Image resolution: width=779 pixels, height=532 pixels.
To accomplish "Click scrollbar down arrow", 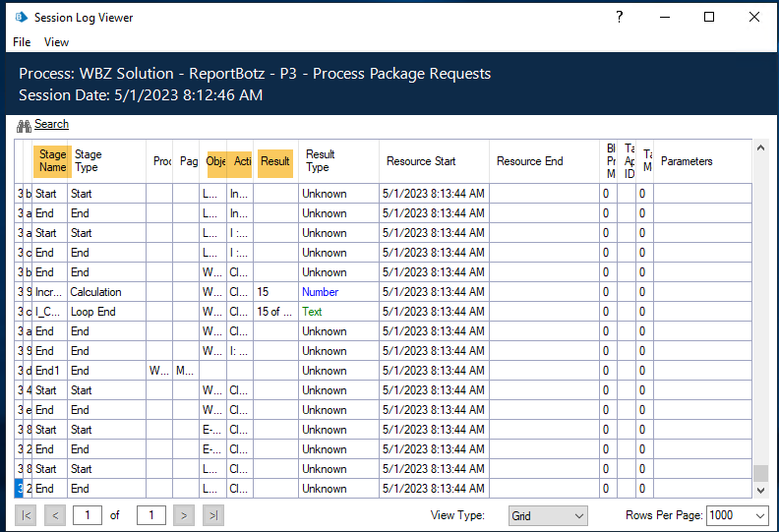I will coord(760,491).
